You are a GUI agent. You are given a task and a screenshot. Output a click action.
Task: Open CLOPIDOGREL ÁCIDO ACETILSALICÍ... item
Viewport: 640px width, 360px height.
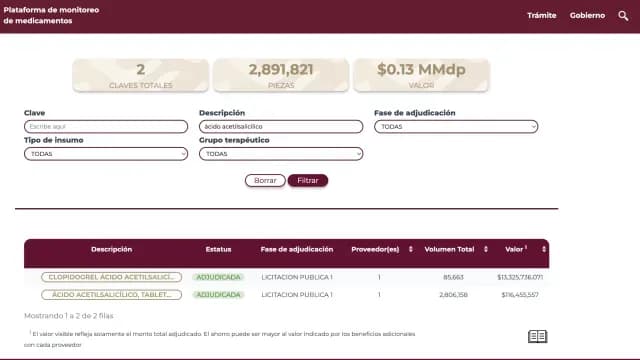(111, 277)
